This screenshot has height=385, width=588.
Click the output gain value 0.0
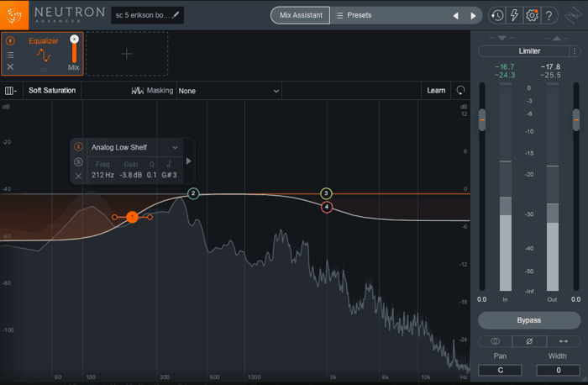(x=575, y=299)
